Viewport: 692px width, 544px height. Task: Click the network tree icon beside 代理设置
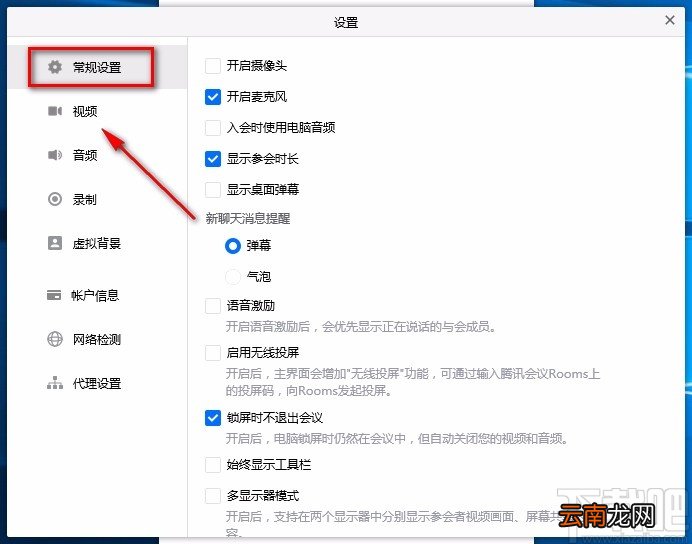pos(55,383)
